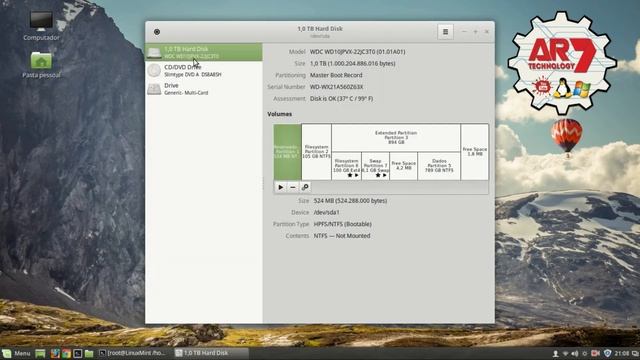Launch Chrome from the panel launcher
The height and width of the screenshot is (360, 640).
[66, 353]
